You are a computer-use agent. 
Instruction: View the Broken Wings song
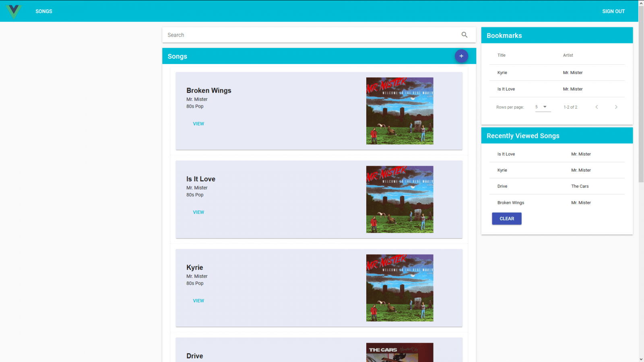tap(198, 124)
